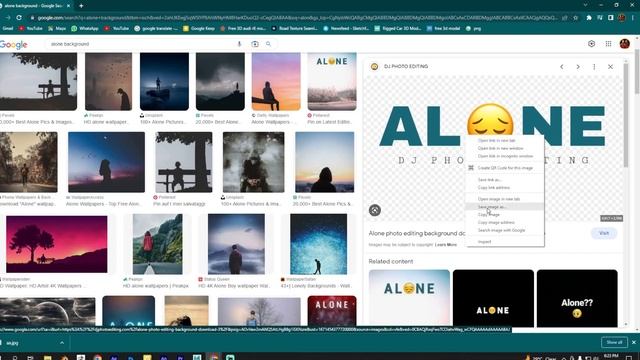Go to previous image in preview panel

click(x=562, y=67)
